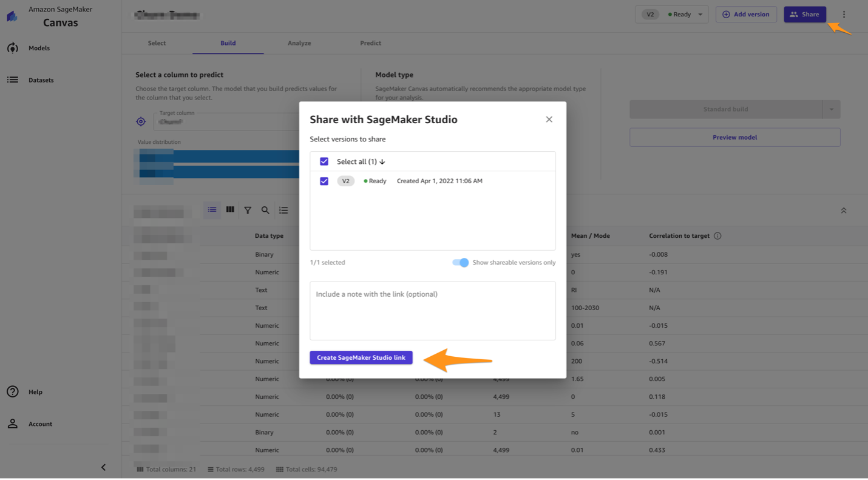The height and width of the screenshot is (480, 868).
Task: Click the Value distribution chart
Action: (x=217, y=164)
